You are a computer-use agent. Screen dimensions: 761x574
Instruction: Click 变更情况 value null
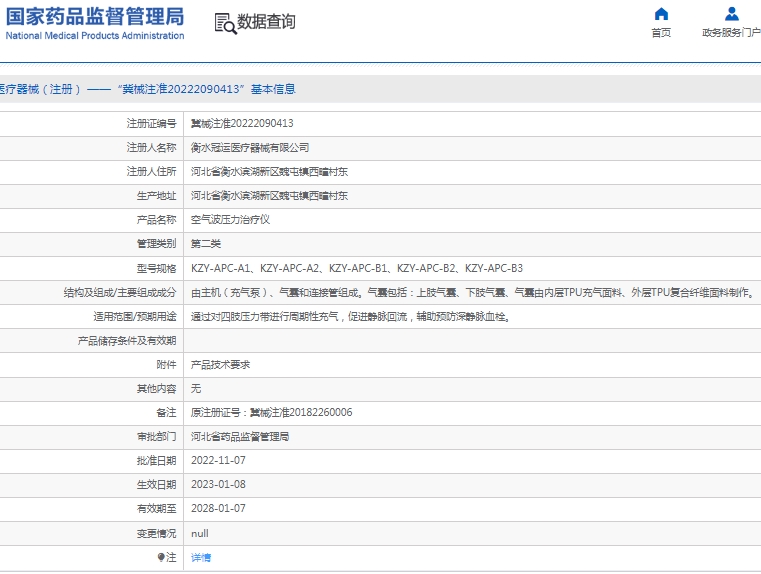(199, 534)
